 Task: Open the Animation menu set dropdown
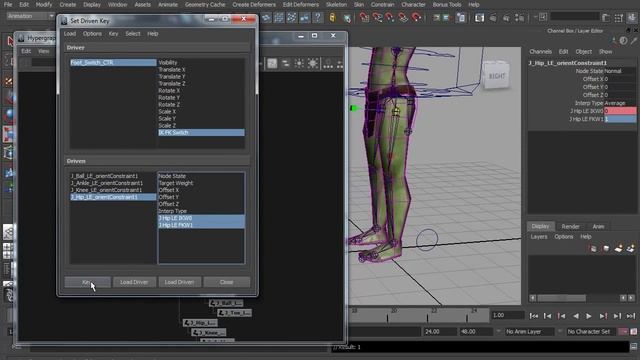click(x=31, y=16)
